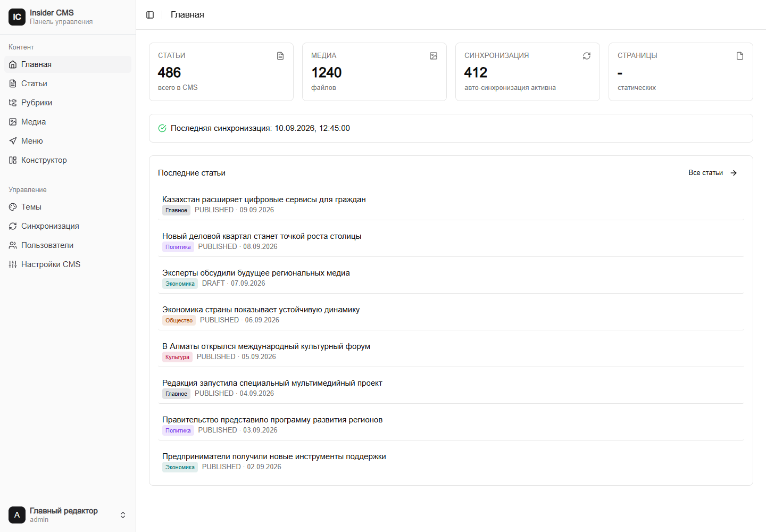This screenshot has width=766, height=532.
Task: Click the Главный редактор user name
Action: point(64,511)
